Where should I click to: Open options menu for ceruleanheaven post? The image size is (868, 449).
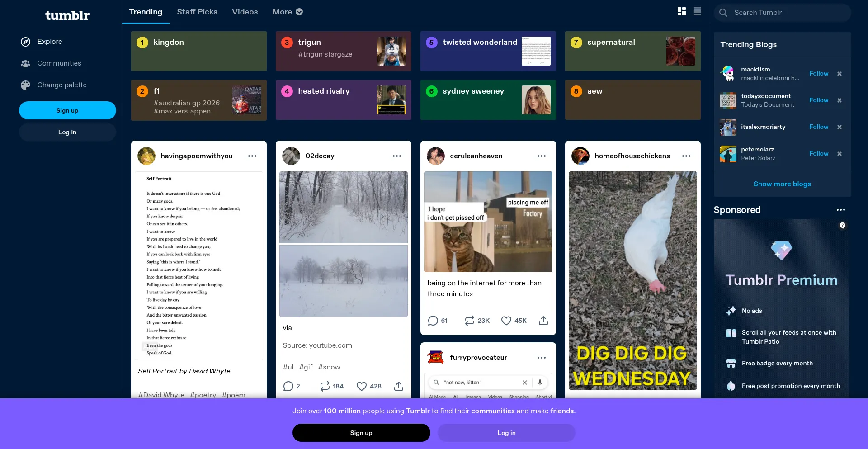pyautogui.click(x=542, y=156)
